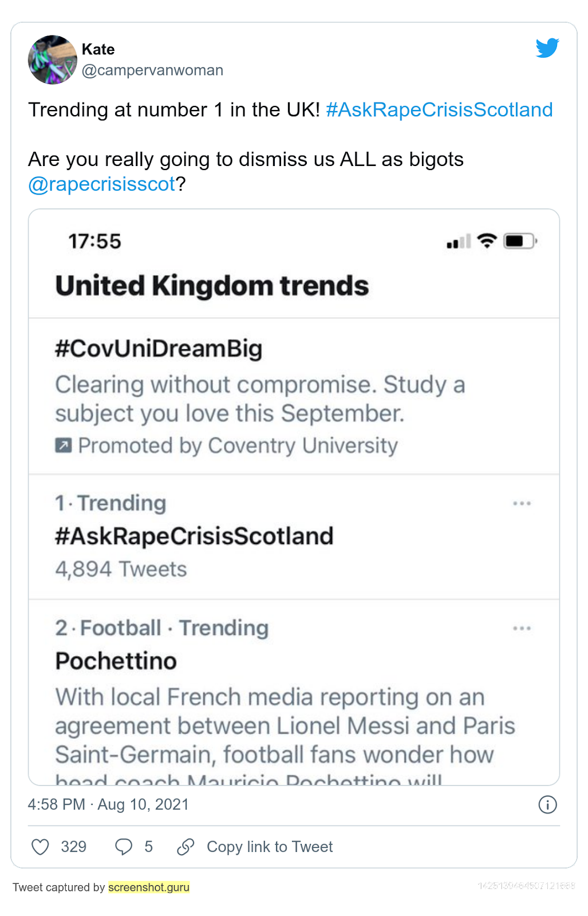The height and width of the screenshot is (916, 588).
Task: Open the @campervanwoman handle
Action: tap(152, 70)
